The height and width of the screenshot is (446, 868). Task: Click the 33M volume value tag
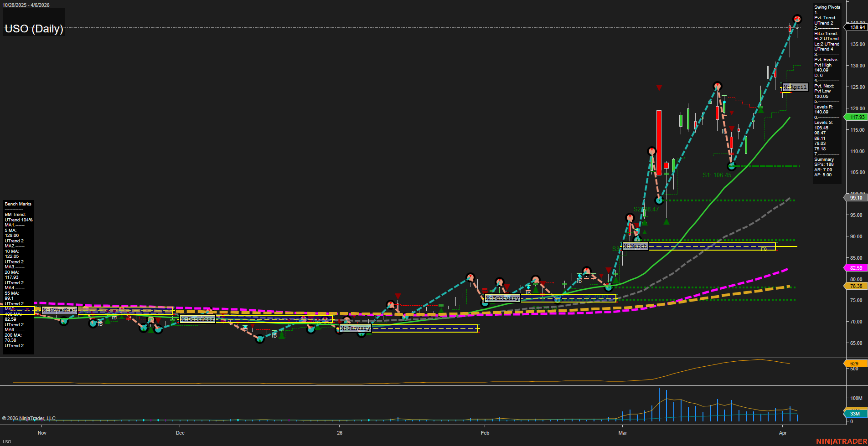(x=854, y=414)
